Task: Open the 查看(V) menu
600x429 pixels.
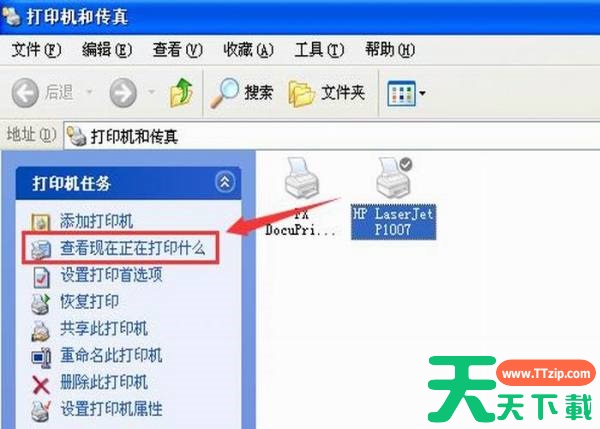Action: click(x=178, y=50)
